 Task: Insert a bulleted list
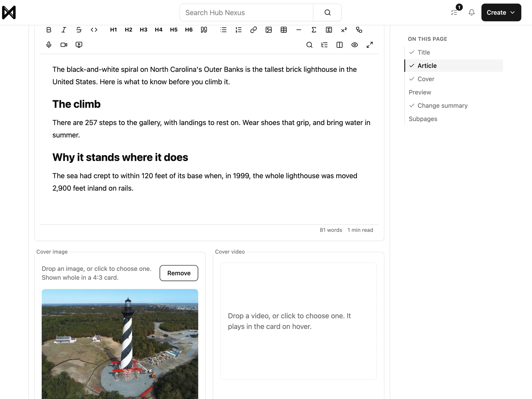point(223,30)
